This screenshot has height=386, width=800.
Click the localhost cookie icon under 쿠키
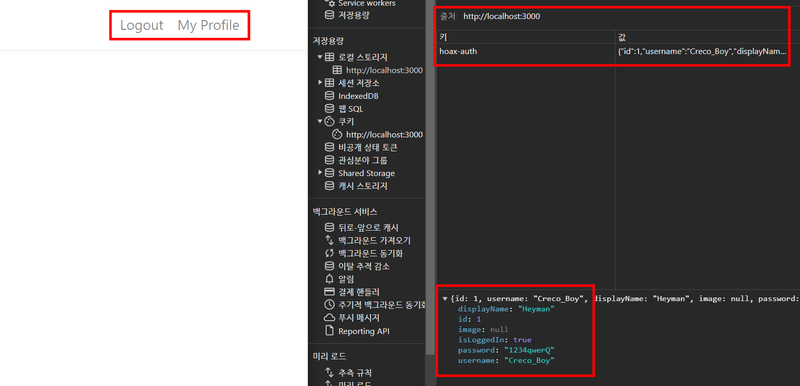[x=337, y=135]
